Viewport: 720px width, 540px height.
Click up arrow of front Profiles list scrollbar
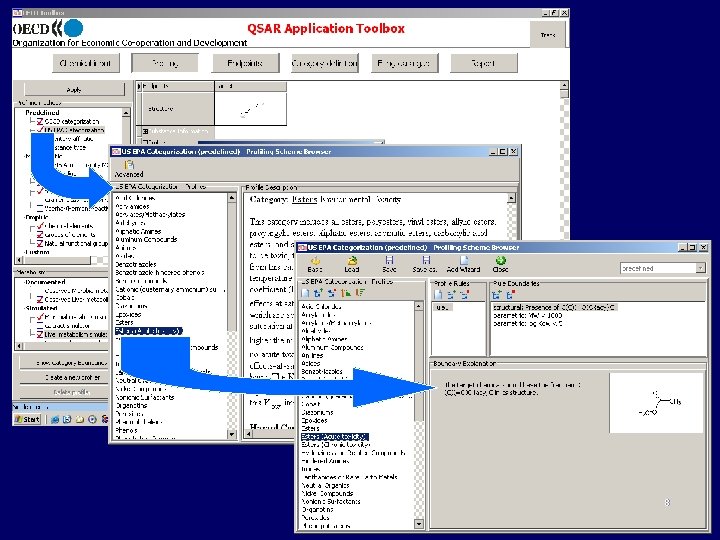click(x=419, y=306)
